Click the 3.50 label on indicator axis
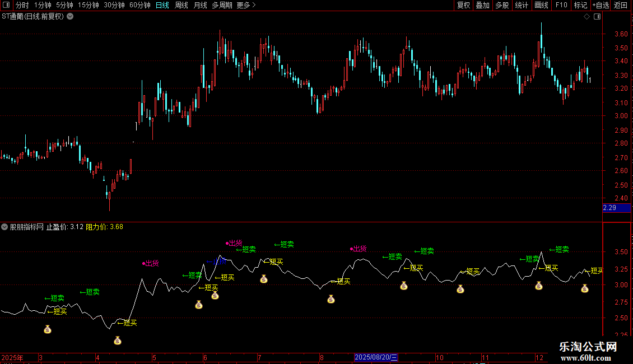The image size is (633, 364). [x=621, y=252]
